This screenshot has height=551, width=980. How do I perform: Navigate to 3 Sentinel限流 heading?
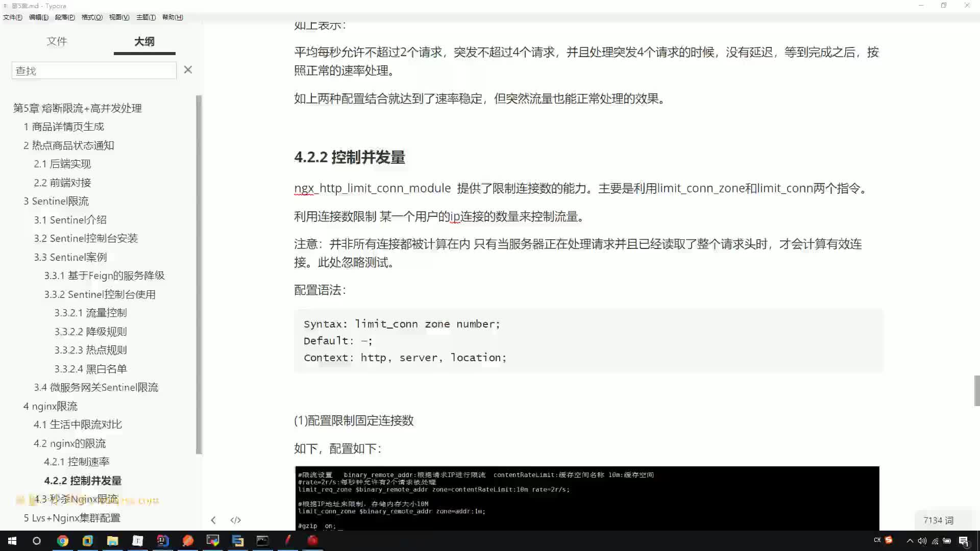click(x=56, y=201)
